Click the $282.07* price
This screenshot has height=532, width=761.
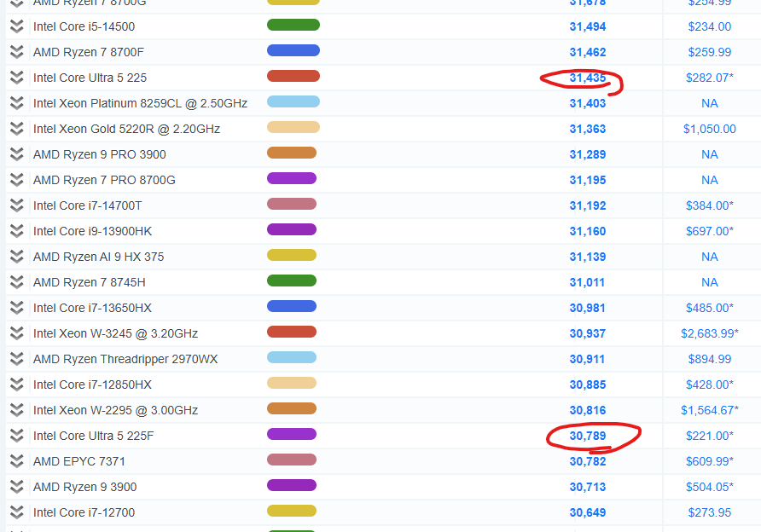710,78
